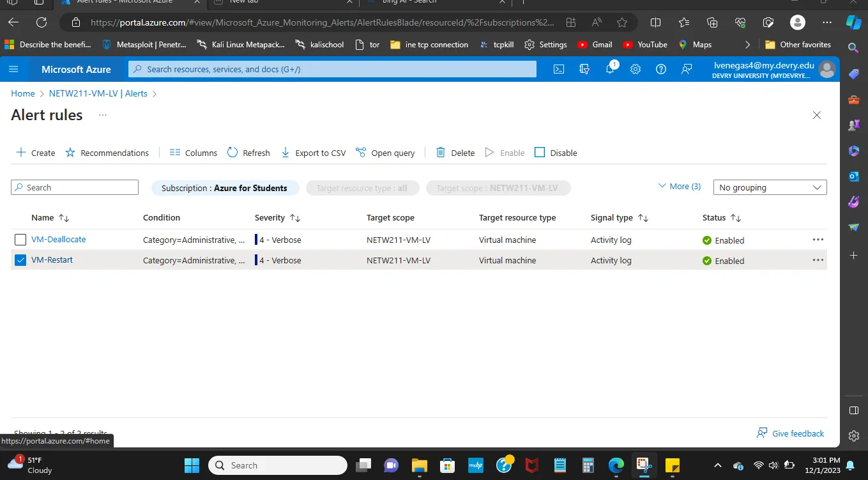Click the Azure account avatar
The height and width of the screenshot is (480, 868).
[826, 69]
